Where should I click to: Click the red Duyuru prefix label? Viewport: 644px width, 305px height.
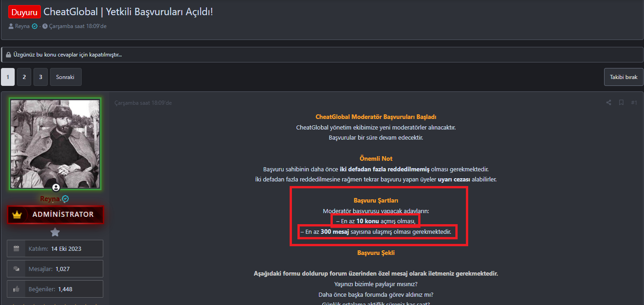[x=24, y=12]
